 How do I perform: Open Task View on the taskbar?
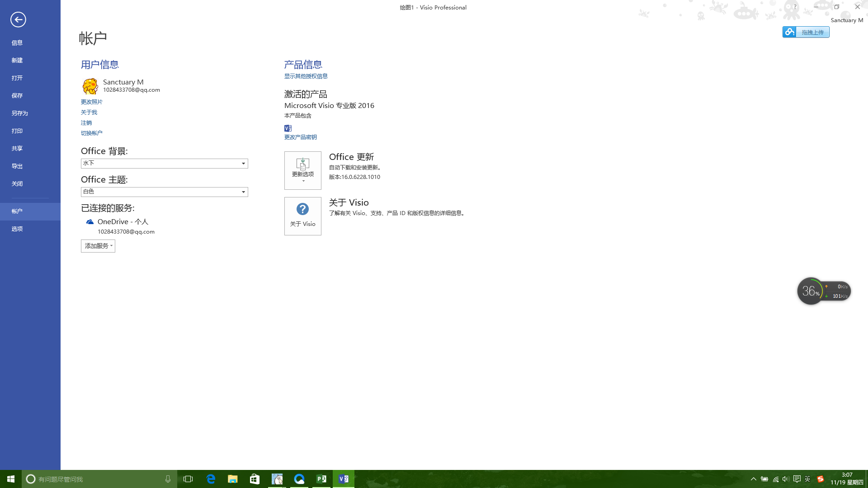tap(188, 479)
